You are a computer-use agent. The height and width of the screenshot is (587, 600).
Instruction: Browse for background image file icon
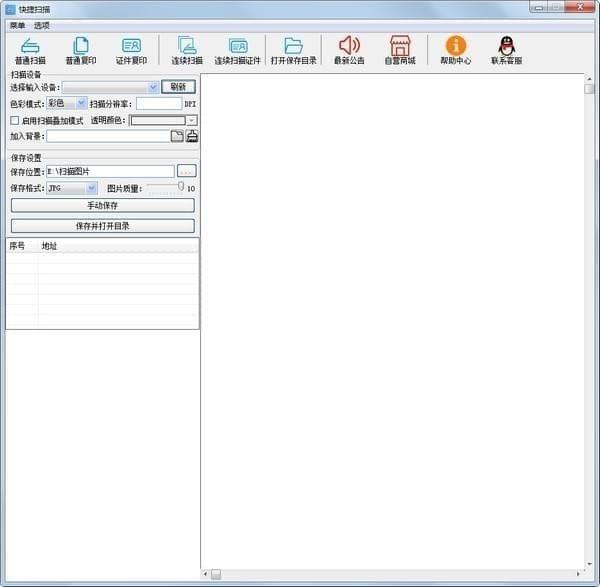click(177, 136)
